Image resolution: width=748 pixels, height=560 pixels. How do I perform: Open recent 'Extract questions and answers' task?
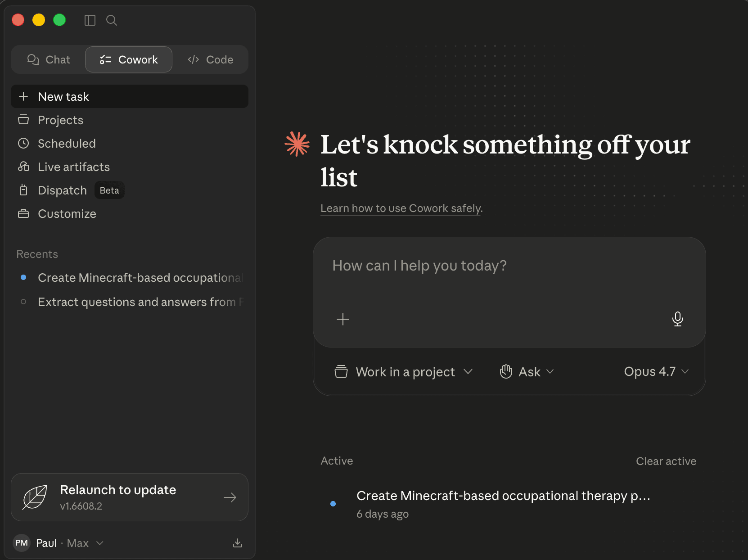[x=130, y=302]
